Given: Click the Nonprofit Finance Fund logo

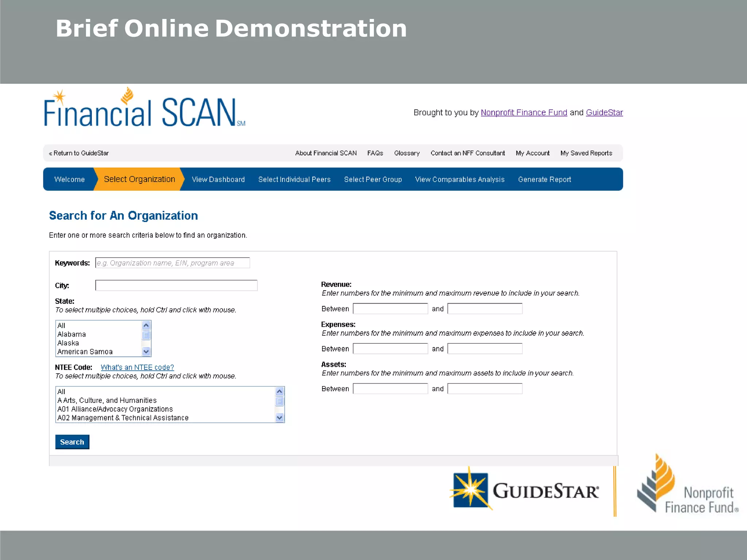Looking at the screenshot, I should click(688, 484).
